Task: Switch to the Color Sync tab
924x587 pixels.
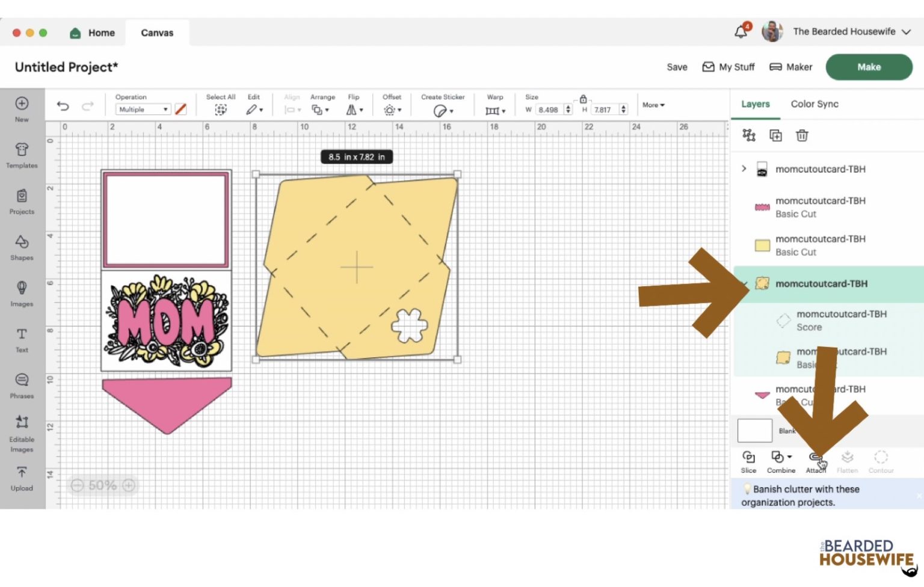Action: pyautogui.click(x=814, y=104)
